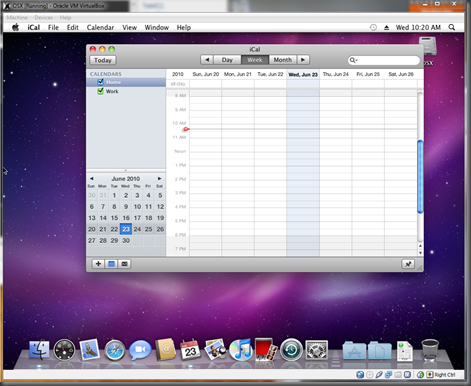Open the document stack beside Trash

point(405,351)
